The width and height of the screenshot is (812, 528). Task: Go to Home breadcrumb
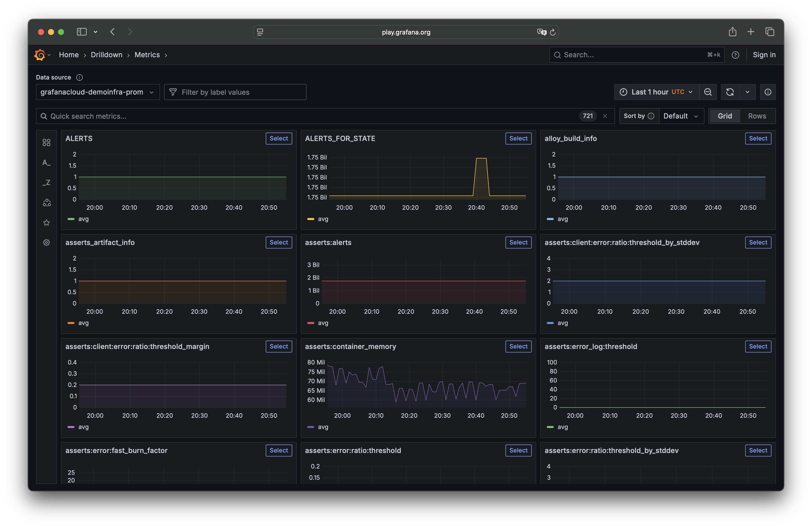68,55
